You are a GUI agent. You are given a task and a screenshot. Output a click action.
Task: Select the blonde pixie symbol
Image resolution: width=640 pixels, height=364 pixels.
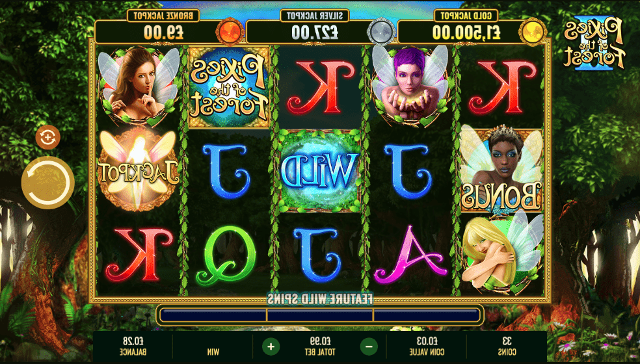502,252
